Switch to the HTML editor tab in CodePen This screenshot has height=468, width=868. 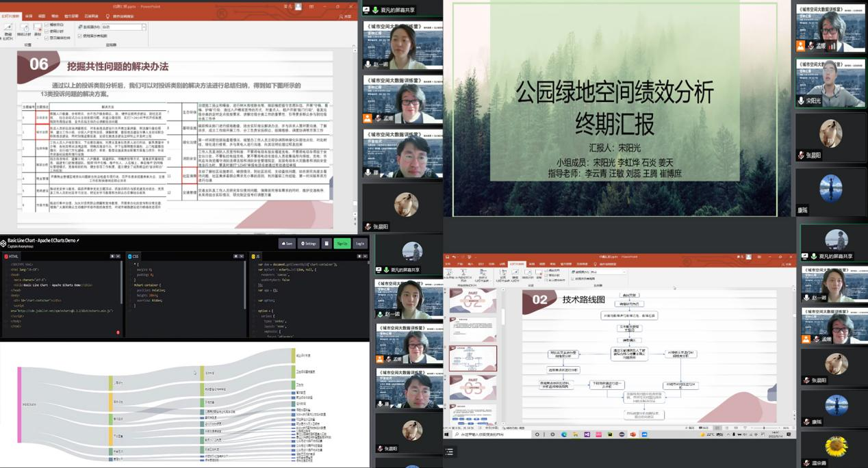click(12, 257)
